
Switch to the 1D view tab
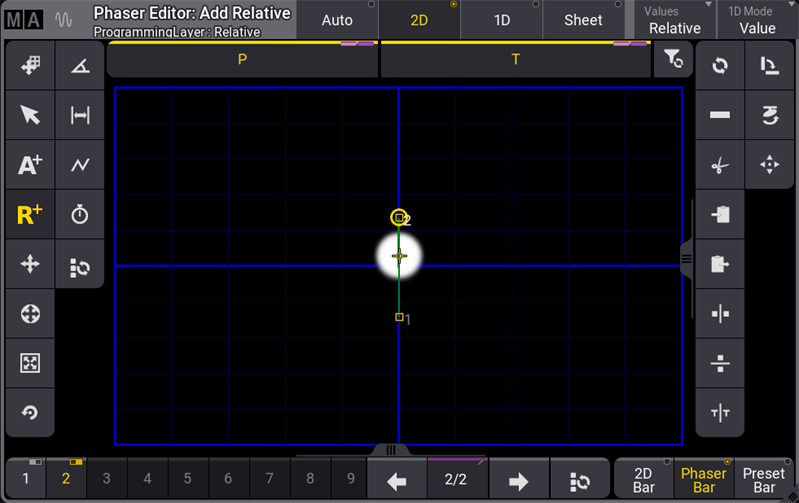pyautogui.click(x=501, y=20)
